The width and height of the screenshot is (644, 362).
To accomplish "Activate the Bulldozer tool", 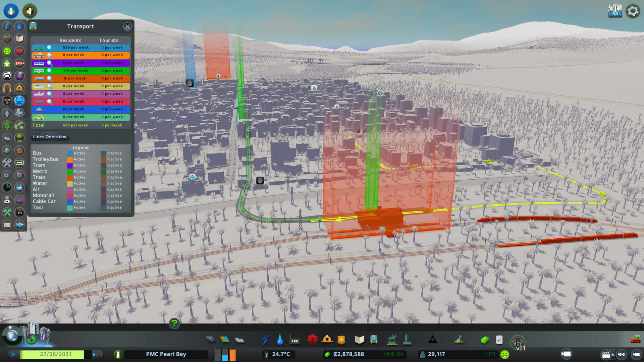I will click(635, 340).
